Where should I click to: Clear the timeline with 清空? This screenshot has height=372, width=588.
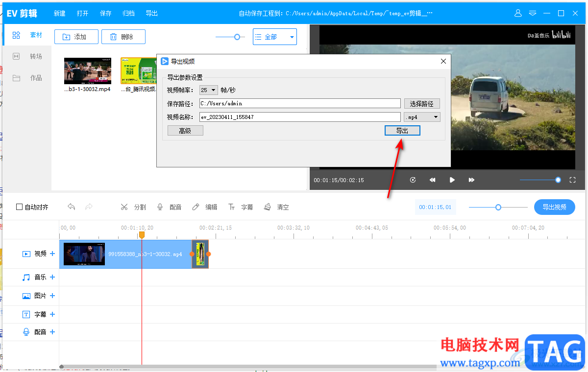click(x=276, y=207)
